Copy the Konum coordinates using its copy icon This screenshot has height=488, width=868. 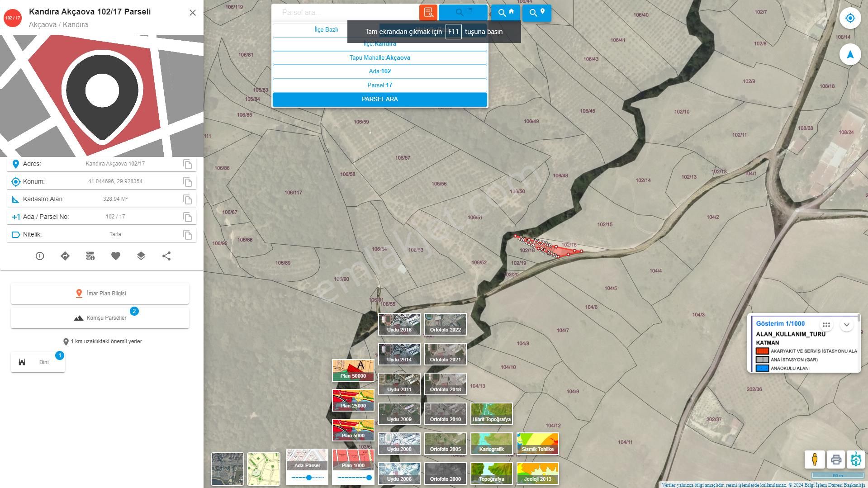coord(187,182)
